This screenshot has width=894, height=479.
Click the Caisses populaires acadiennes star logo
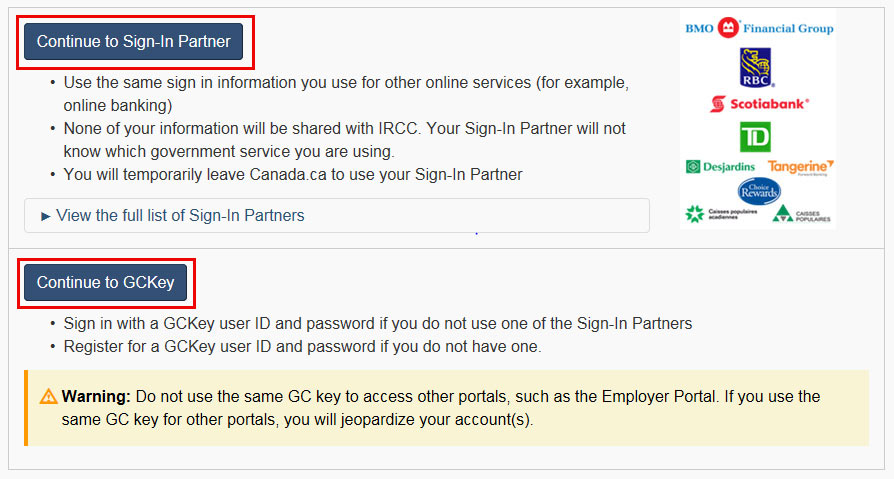pyautogui.click(x=721, y=214)
